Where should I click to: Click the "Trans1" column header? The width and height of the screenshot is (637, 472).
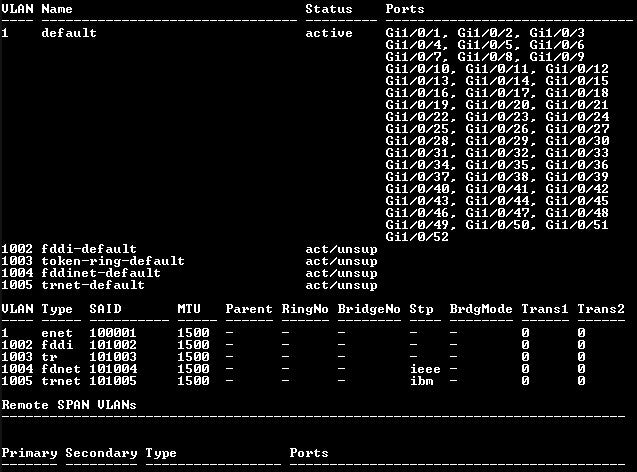pyautogui.click(x=545, y=309)
